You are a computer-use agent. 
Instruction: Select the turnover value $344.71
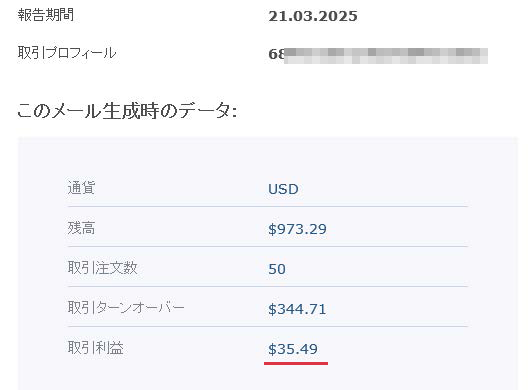pyautogui.click(x=297, y=309)
